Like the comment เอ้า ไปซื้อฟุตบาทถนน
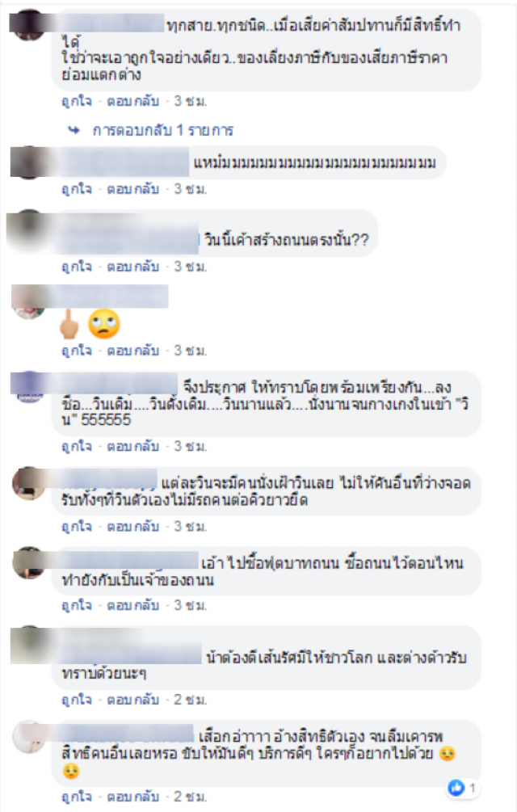Screen dimensions: 517x812 (77, 605)
